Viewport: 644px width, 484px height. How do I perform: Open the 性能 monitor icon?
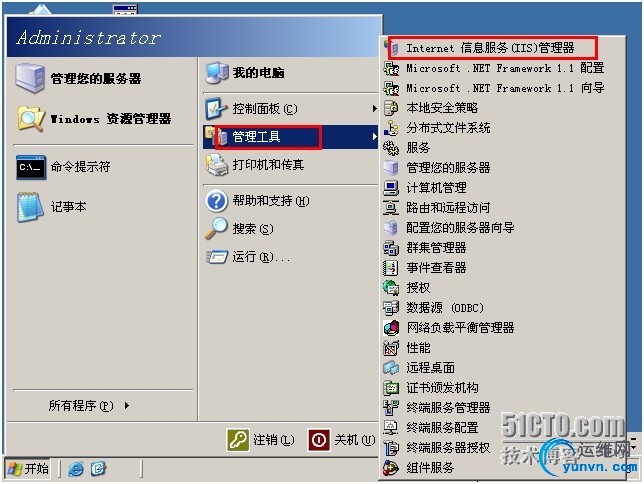(x=391, y=348)
